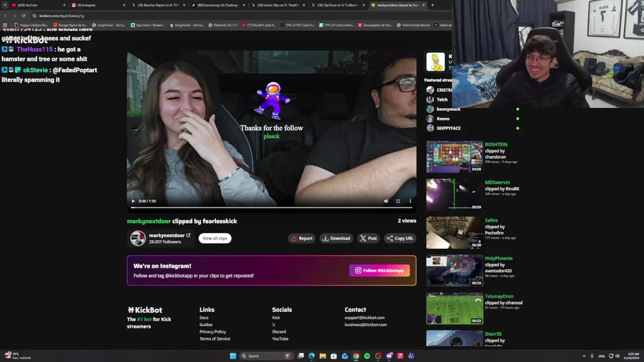Seek on the video progress bar
644x362 pixels.
(272, 207)
